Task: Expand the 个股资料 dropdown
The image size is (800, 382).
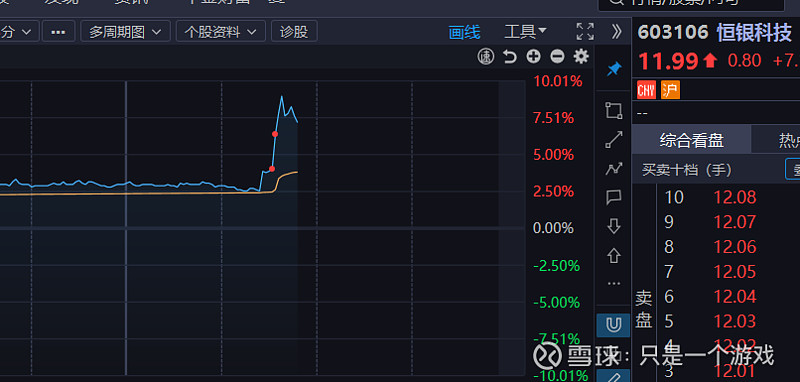Action: (x=220, y=32)
